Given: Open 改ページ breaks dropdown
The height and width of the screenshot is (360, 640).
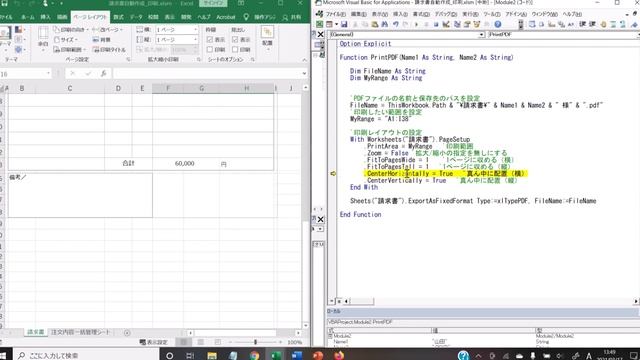Looking at the screenshot, I should tap(107, 30).
